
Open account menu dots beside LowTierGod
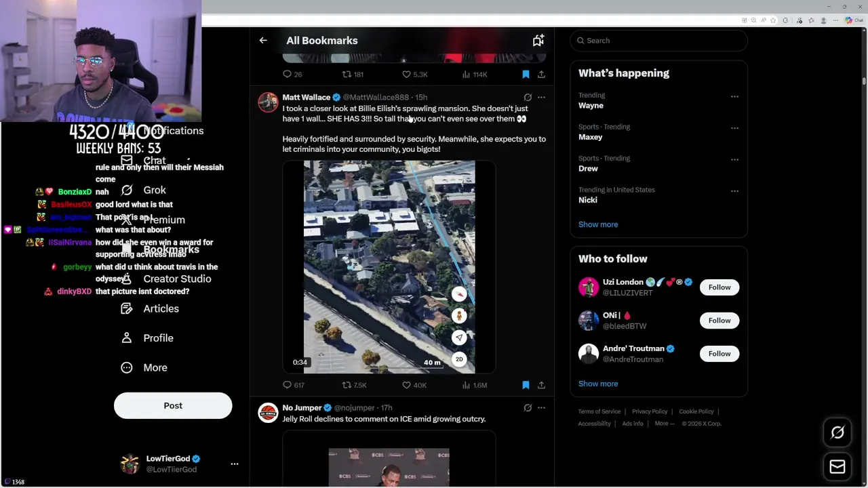235,464
